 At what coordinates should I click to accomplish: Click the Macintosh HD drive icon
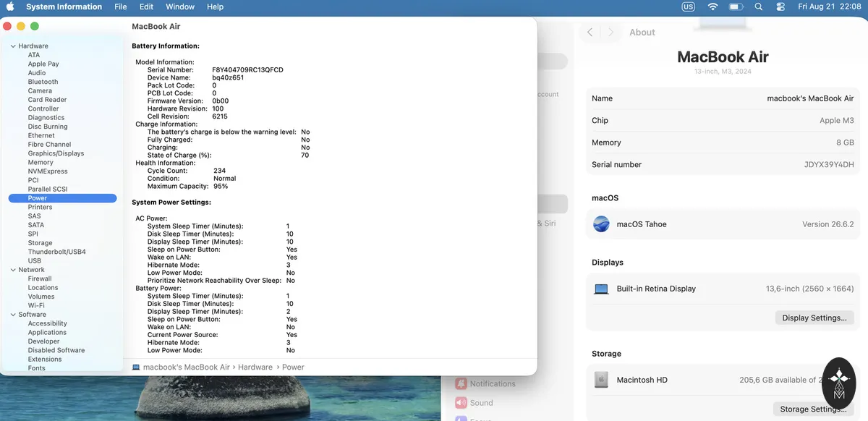(601, 380)
